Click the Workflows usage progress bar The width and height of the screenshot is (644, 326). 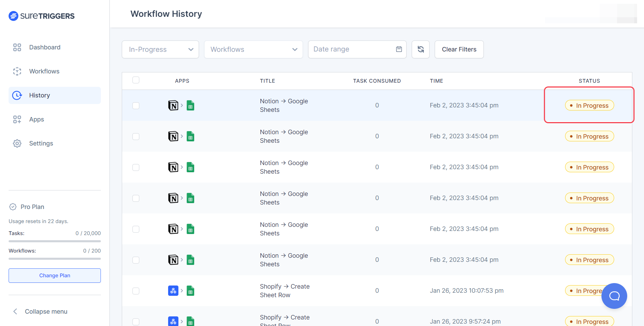pos(55,259)
